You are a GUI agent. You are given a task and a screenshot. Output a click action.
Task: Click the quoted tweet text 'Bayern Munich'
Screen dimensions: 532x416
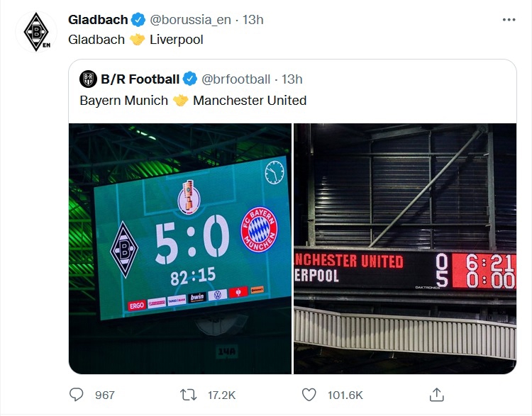click(123, 101)
